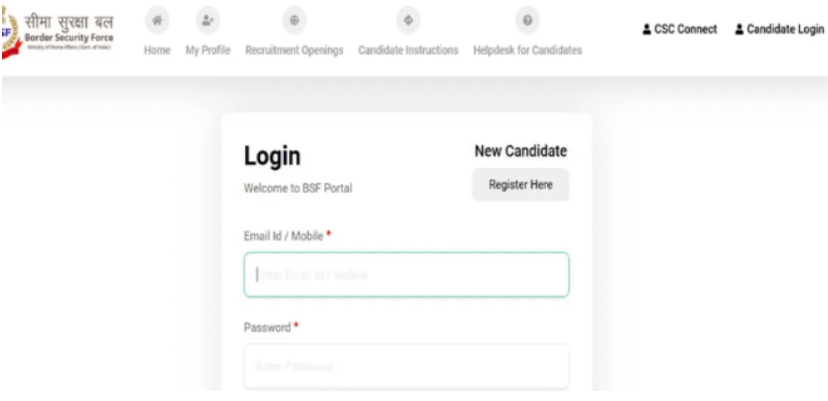Click the Helpdesk question mark icon
Screen dimensions: 828x401
pos(527,20)
